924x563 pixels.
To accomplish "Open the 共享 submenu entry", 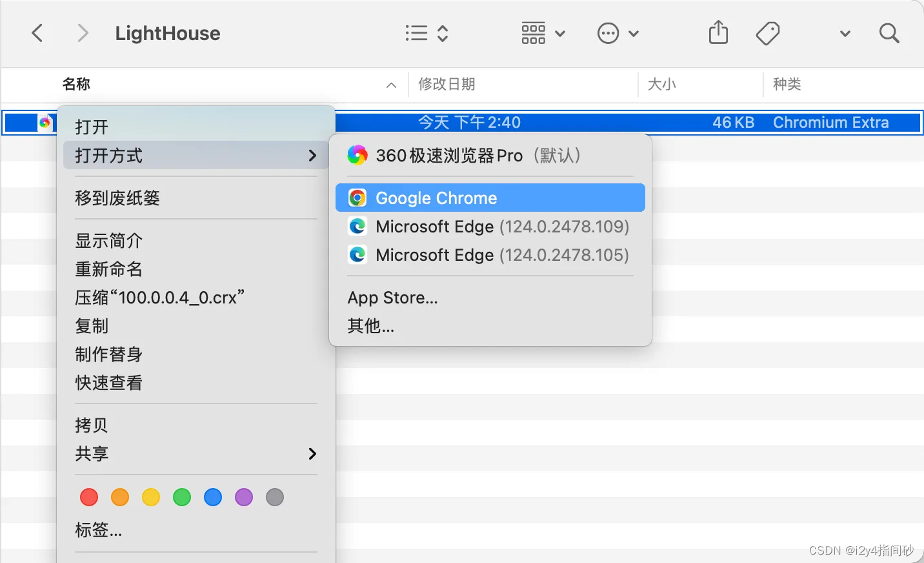I will click(x=196, y=453).
